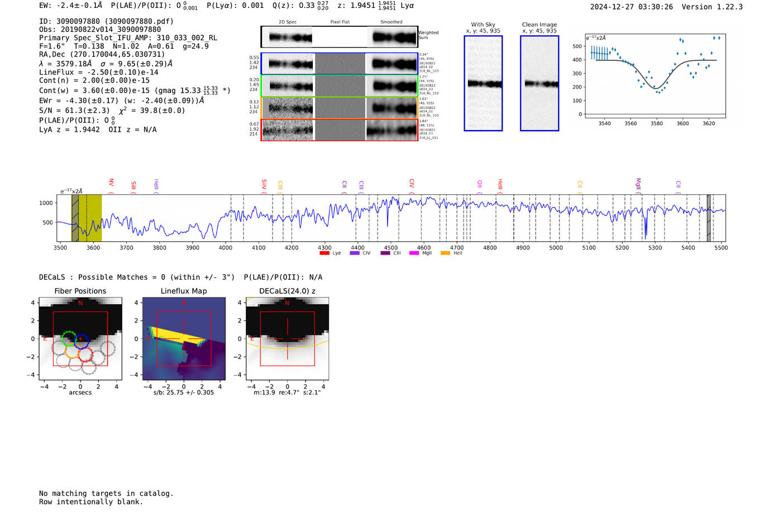782x532 pixels.
Task: Open the Clean Image cutout
Action: tap(540, 83)
